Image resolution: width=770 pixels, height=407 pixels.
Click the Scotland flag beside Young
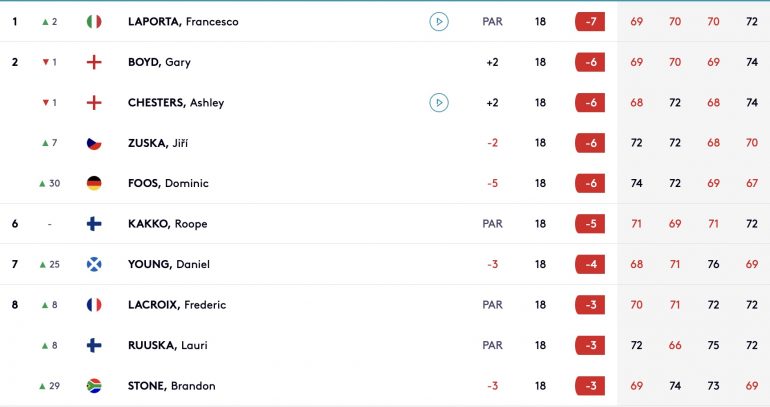tap(94, 265)
